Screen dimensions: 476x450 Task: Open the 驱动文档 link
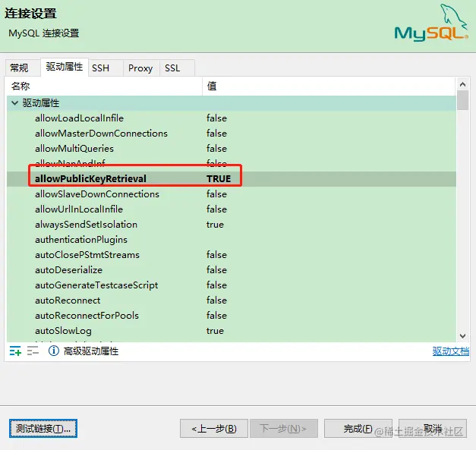click(450, 351)
